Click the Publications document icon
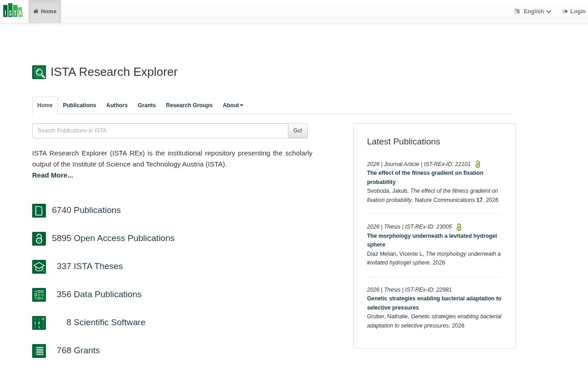 coord(39,211)
